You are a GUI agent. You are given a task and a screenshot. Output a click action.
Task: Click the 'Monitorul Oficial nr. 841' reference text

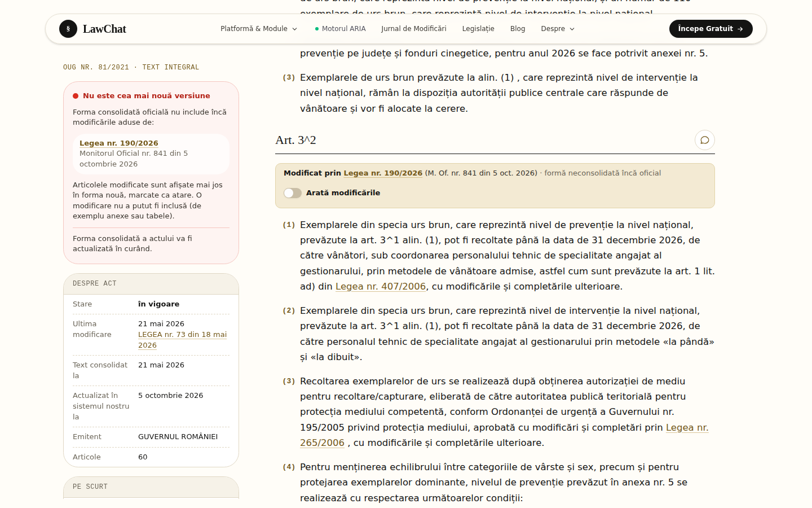[134, 159]
